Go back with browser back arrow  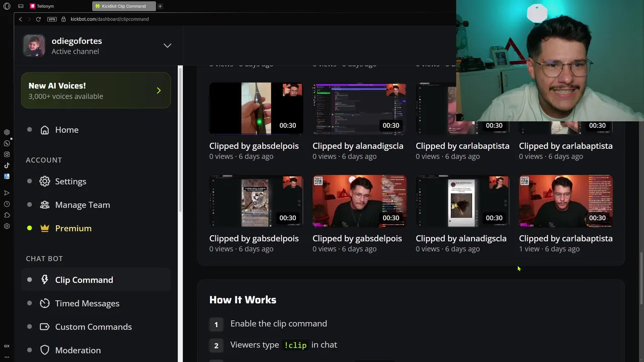click(x=20, y=19)
